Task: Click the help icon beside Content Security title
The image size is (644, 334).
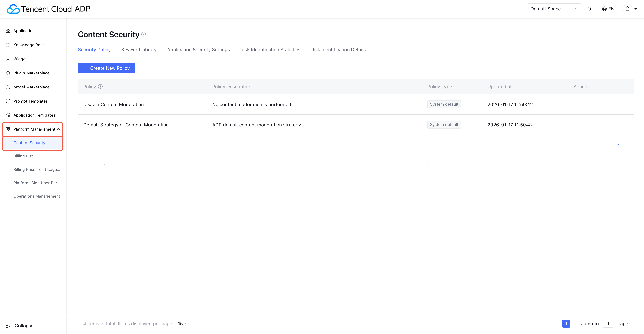Action: pyautogui.click(x=143, y=34)
